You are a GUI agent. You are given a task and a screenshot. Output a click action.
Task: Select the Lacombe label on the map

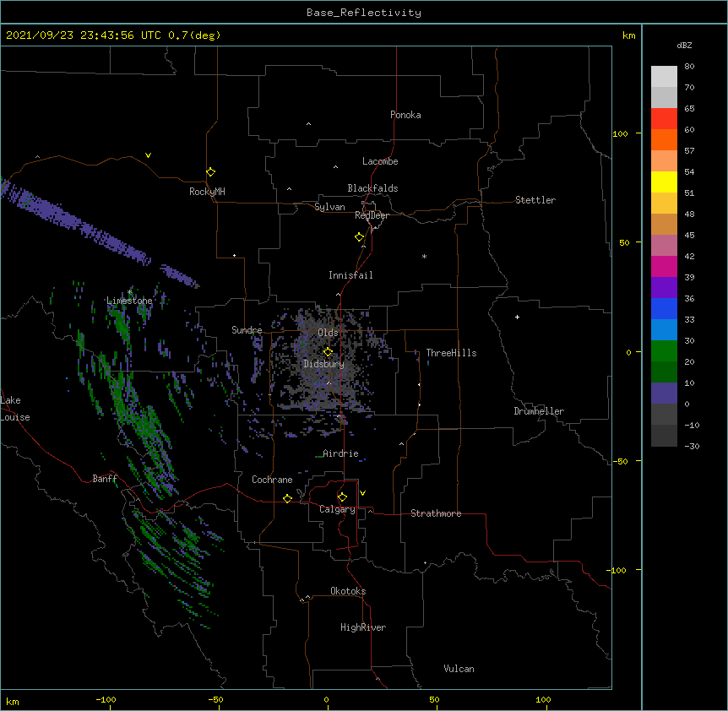380,161
